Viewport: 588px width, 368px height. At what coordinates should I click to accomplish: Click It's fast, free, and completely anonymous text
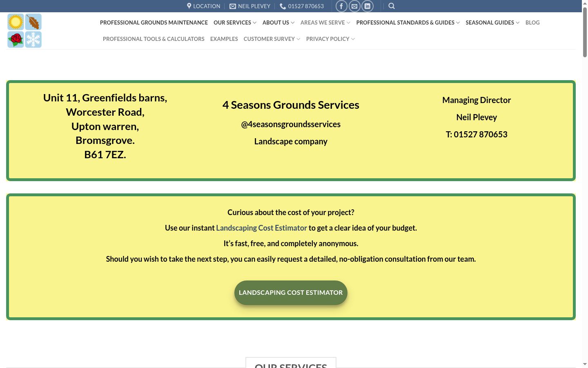[x=291, y=243]
